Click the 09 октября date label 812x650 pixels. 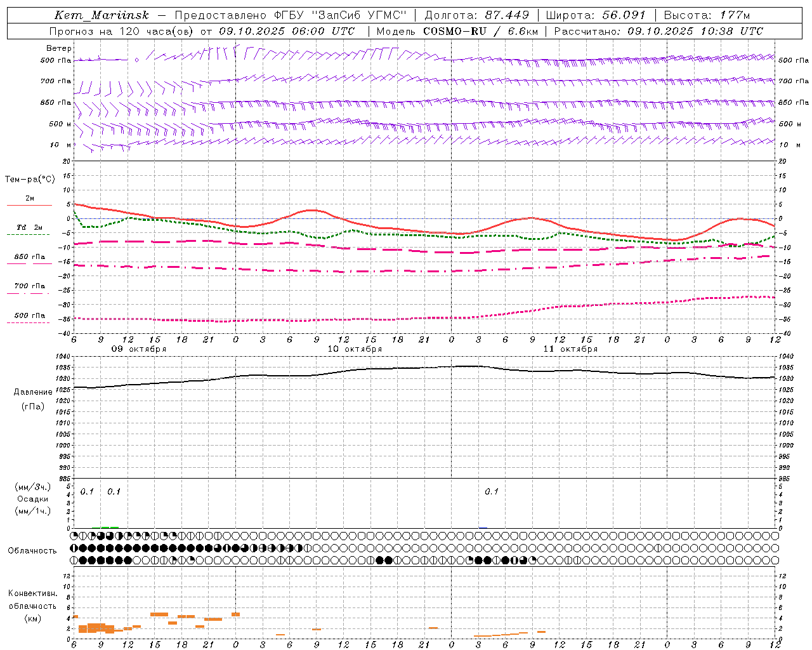coord(139,349)
